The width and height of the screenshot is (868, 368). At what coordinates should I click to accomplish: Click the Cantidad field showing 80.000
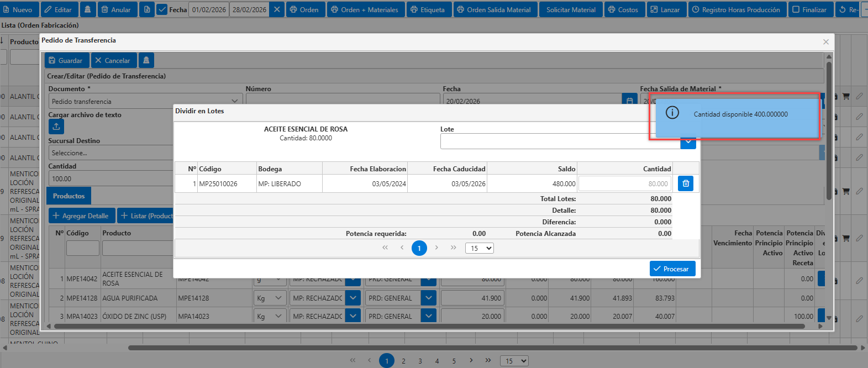point(624,183)
